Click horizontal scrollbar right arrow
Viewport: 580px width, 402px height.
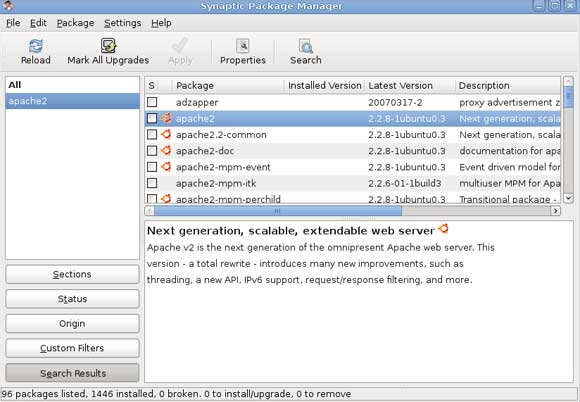(555, 211)
